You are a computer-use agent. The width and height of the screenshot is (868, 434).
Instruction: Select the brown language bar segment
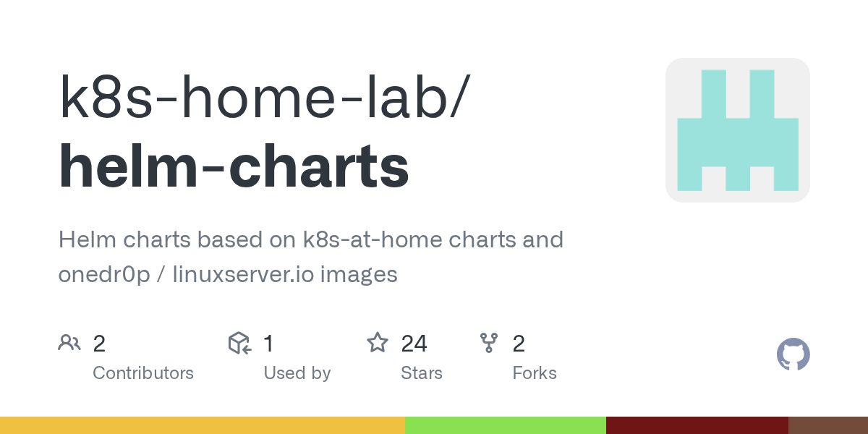point(828,425)
